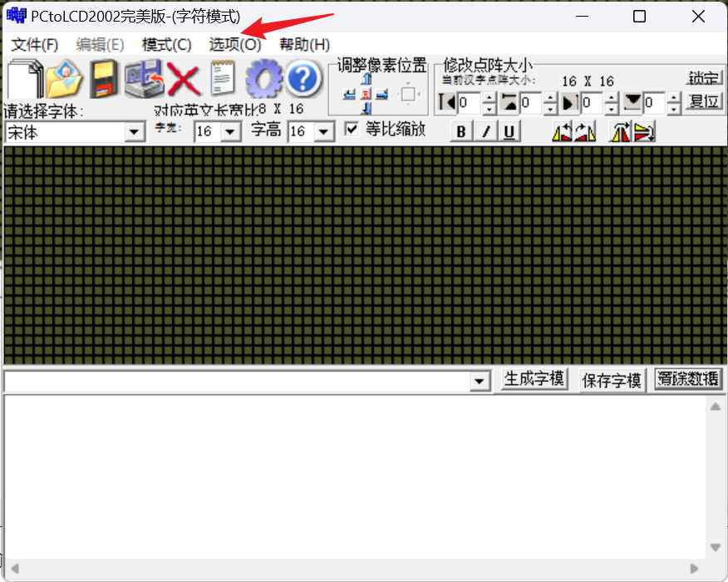This screenshot has height=582, width=728.
Task: Expand the text input combo box arrow
Action: tap(480, 382)
